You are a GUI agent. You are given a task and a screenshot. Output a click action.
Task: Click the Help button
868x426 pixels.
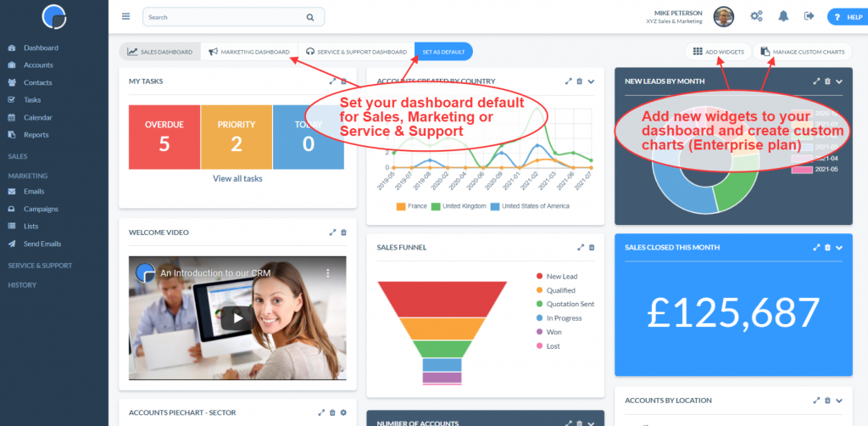(849, 17)
